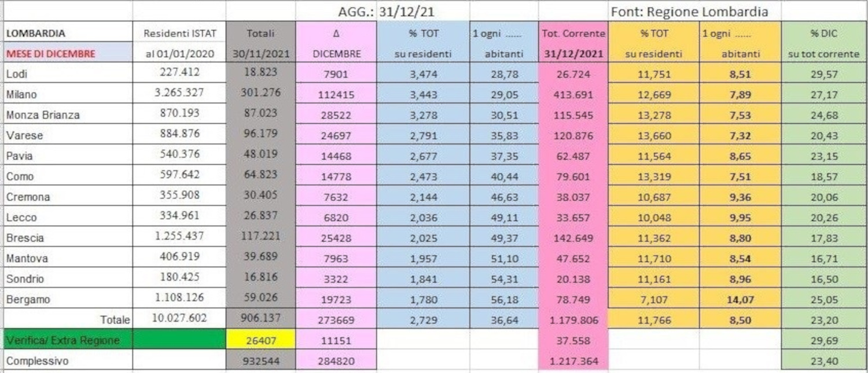
Task: Click the red MESE DI DICEMBRE cell
Action: [51, 54]
